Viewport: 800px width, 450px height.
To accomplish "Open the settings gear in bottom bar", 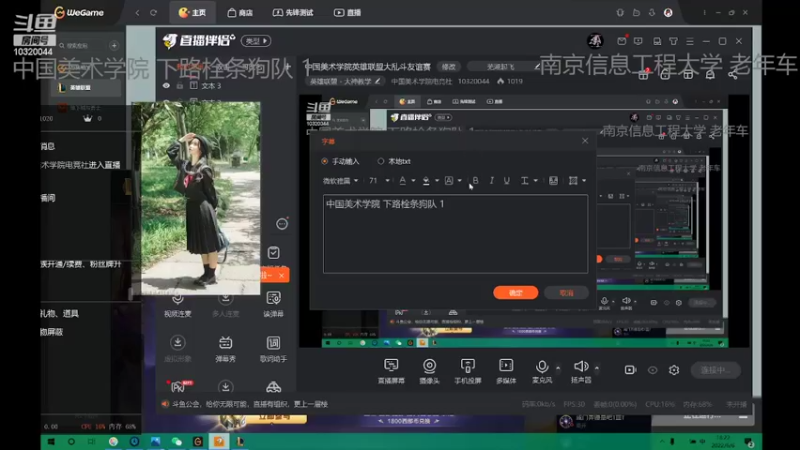I will coord(674,370).
